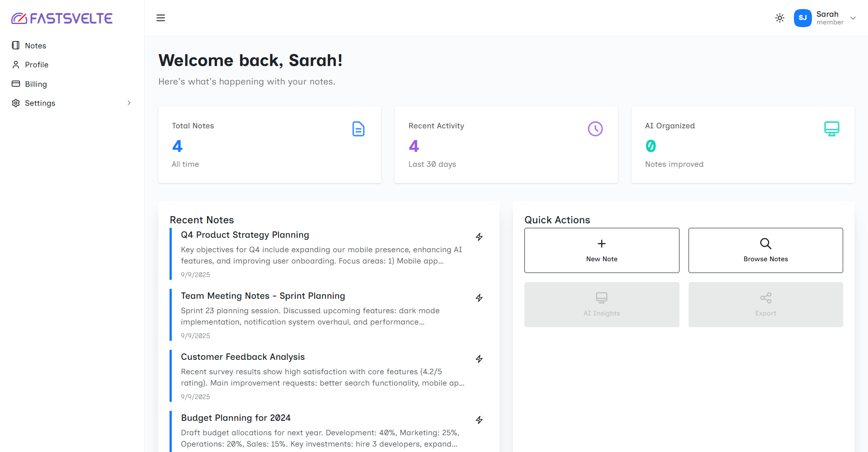This screenshot has width=868, height=452.
Task: Open the Customer Feedback Analysis note title
Action: (243, 357)
